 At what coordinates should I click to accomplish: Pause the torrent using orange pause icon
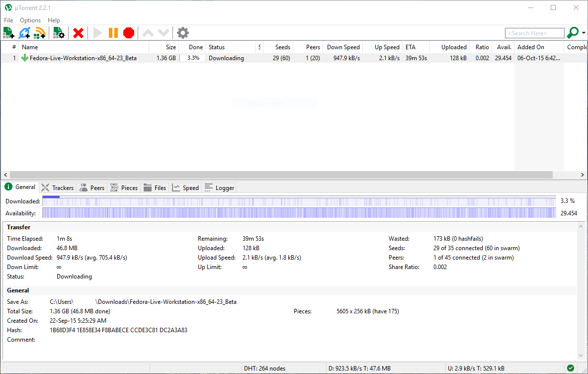[113, 33]
